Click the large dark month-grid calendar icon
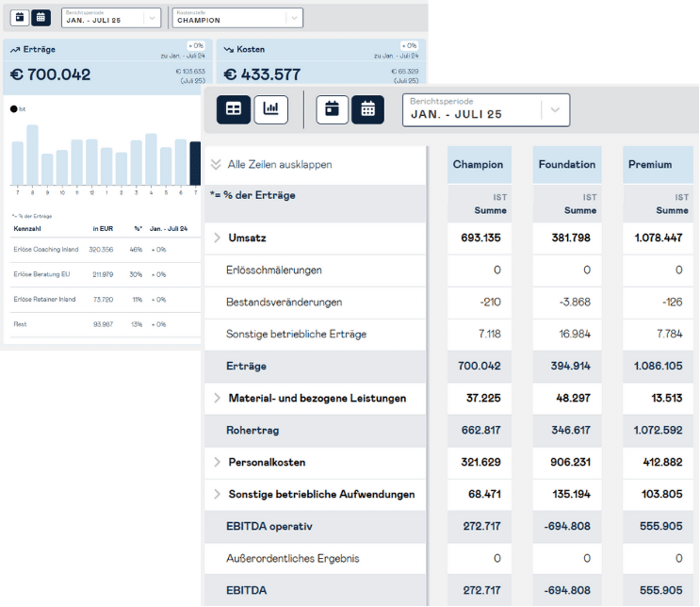 pyautogui.click(x=368, y=109)
